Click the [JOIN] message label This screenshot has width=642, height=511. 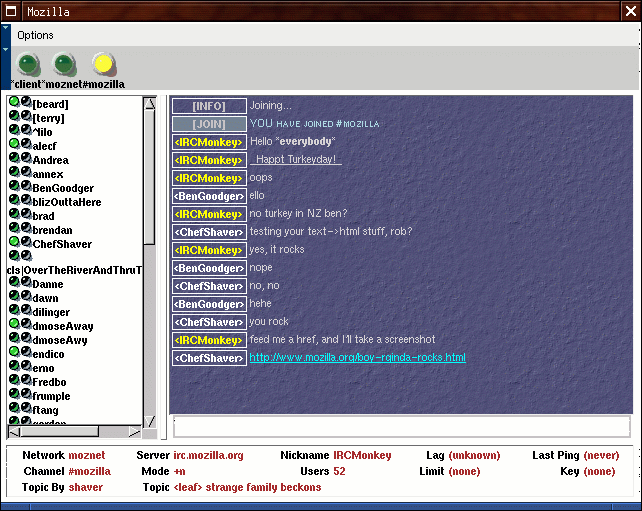click(209, 124)
